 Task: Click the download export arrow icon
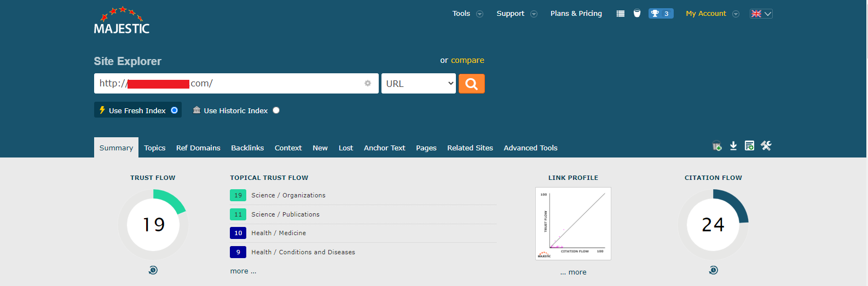(x=733, y=146)
